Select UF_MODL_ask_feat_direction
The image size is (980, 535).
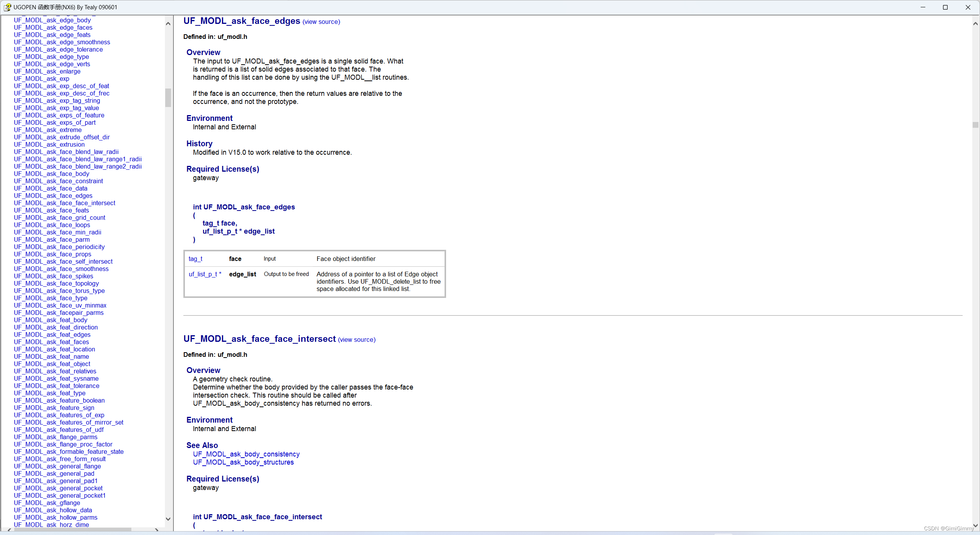point(56,327)
